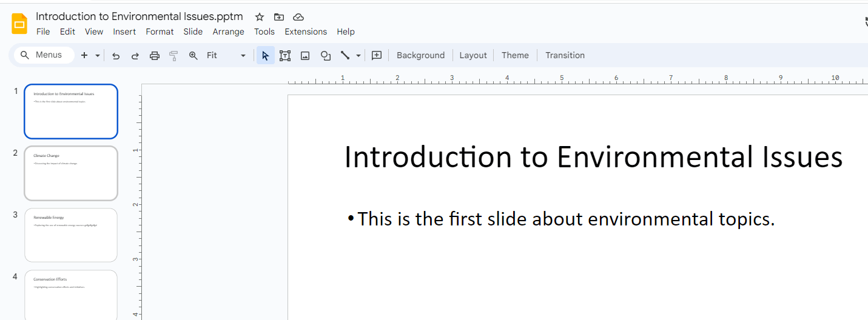Select the Paint format tool
The image size is (868, 320).
click(x=174, y=56)
